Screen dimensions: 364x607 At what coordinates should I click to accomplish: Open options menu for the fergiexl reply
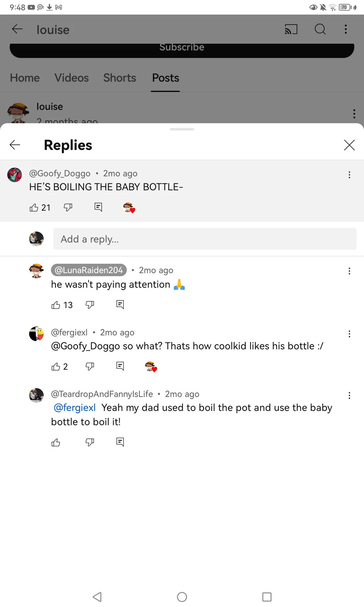coord(349,334)
